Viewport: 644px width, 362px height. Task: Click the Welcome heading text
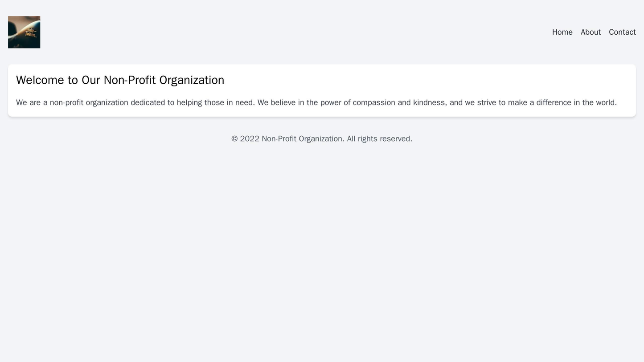[x=120, y=80]
